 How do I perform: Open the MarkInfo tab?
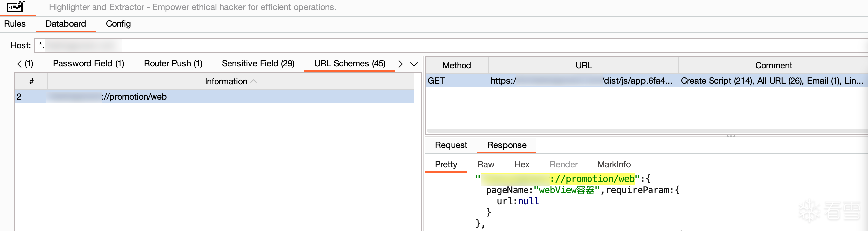[x=614, y=164]
